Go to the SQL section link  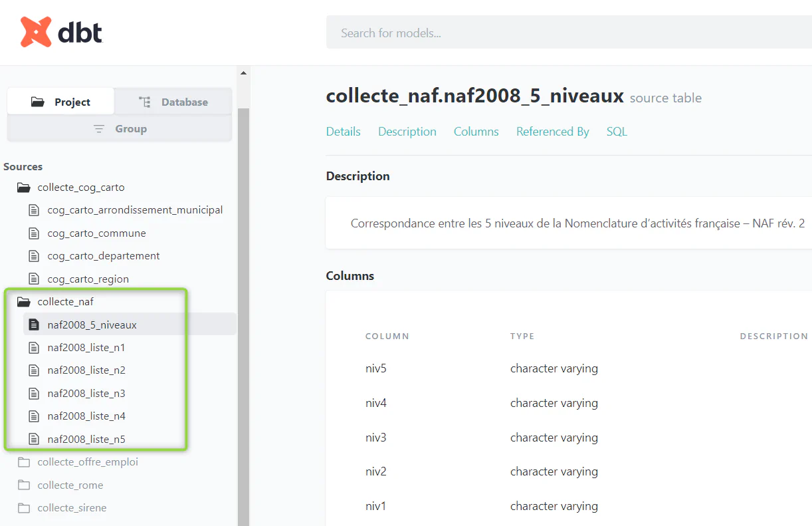617,132
